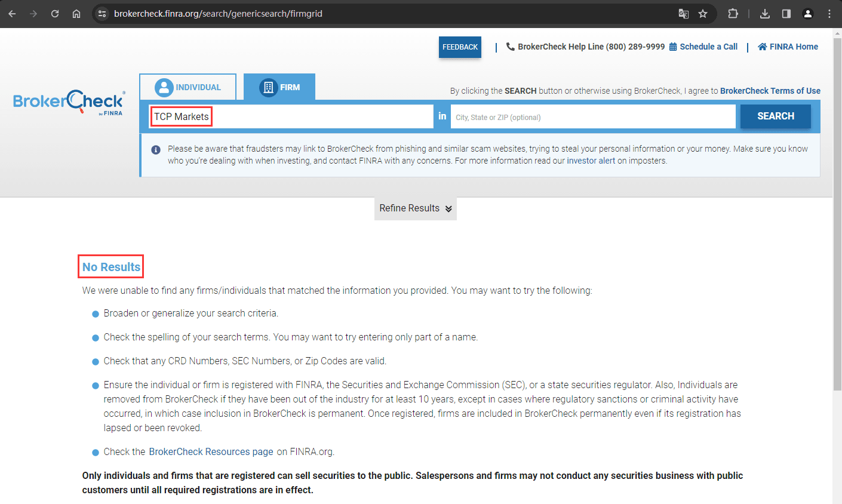Click the phone icon for Help Line
842x504 pixels.
(510, 47)
